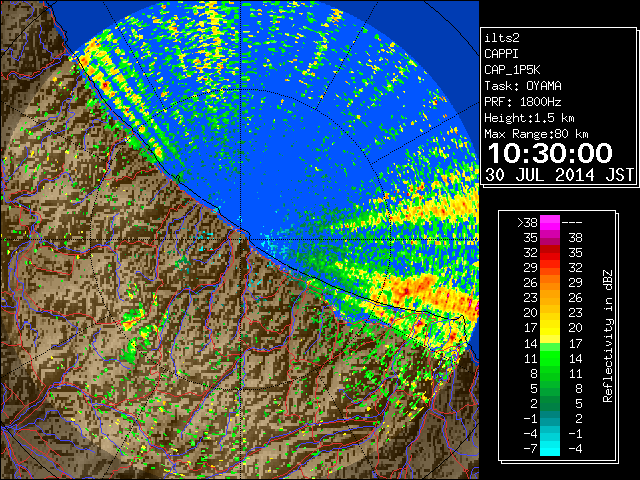Click the 'ilts2' label in info box
The height and width of the screenshot is (480, 640).
pos(502,38)
